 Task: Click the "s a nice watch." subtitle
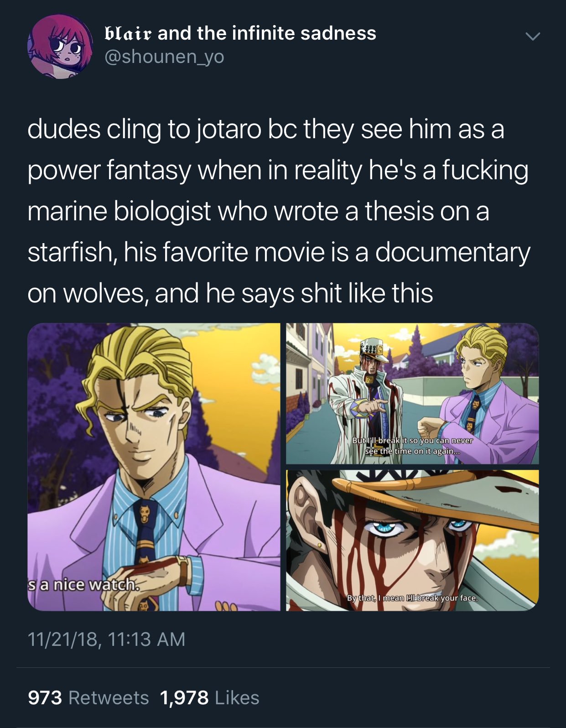[x=83, y=585]
